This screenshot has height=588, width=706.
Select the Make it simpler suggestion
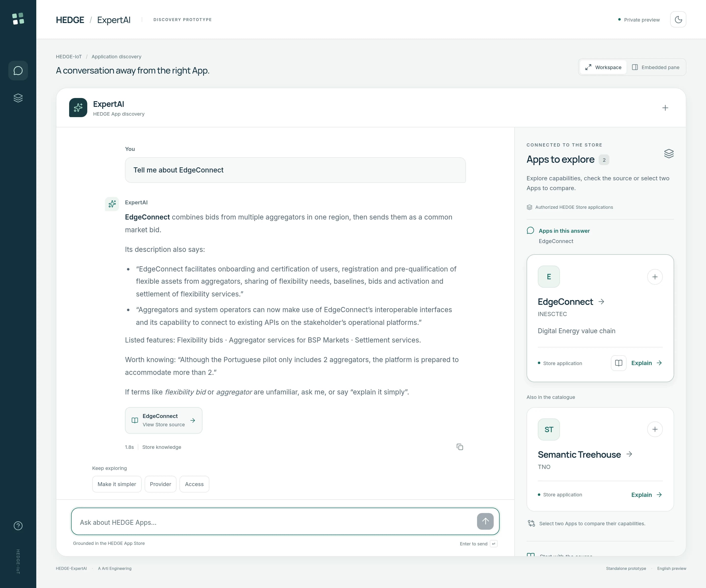pyautogui.click(x=117, y=484)
